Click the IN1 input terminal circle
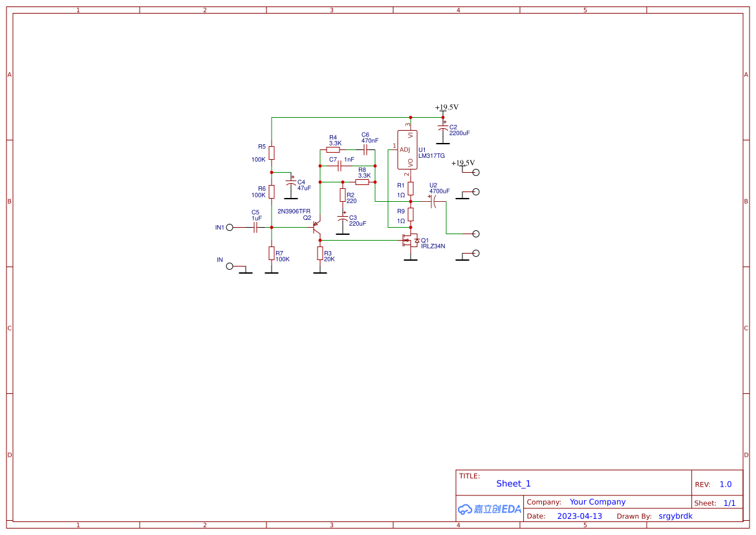 click(x=230, y=228)
